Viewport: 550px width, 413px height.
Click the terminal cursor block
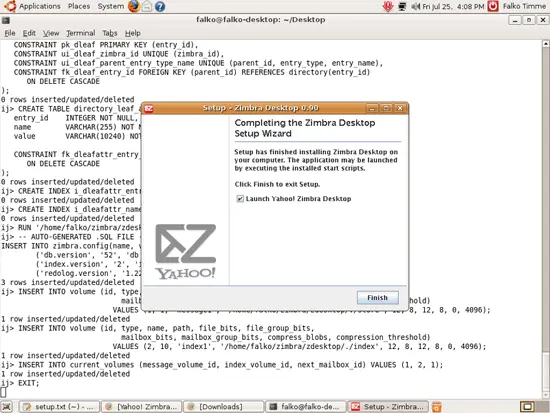pyautogui.click(x=3, y=392)
